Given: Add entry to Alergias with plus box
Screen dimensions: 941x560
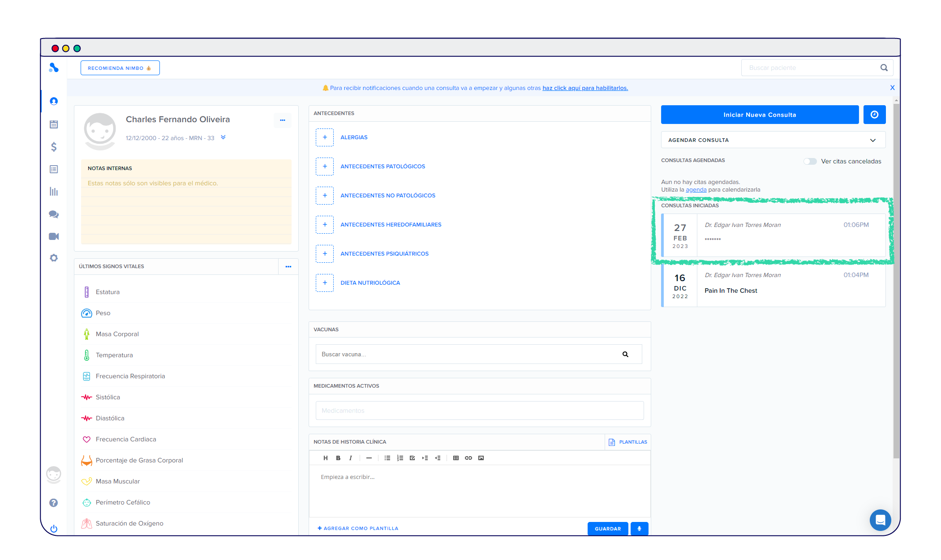Looking at the screenshot, I should click(325, 137).
